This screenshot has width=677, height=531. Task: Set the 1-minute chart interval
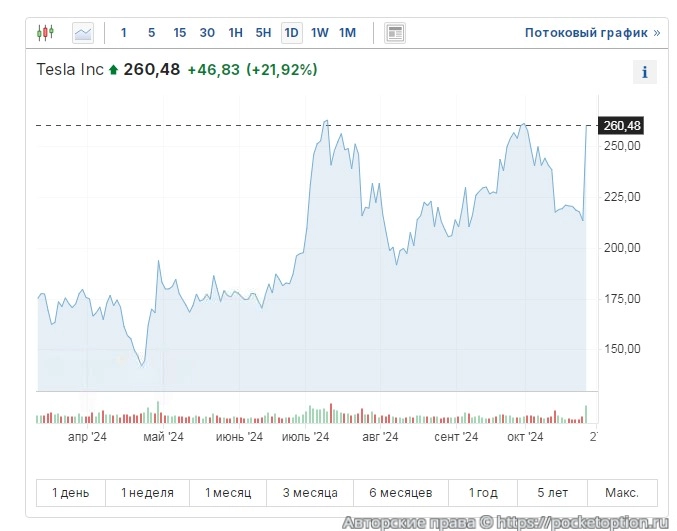pyautogui.click(x=124, y=33)
